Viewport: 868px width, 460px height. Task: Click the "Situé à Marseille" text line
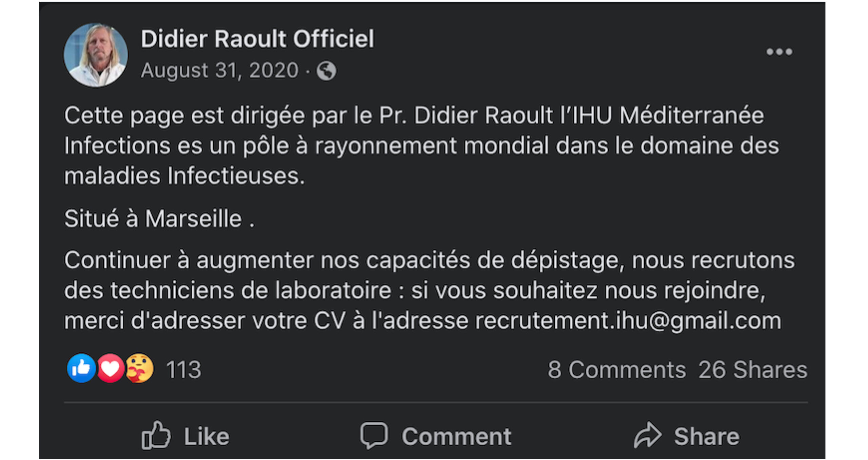tap(159, 218)
